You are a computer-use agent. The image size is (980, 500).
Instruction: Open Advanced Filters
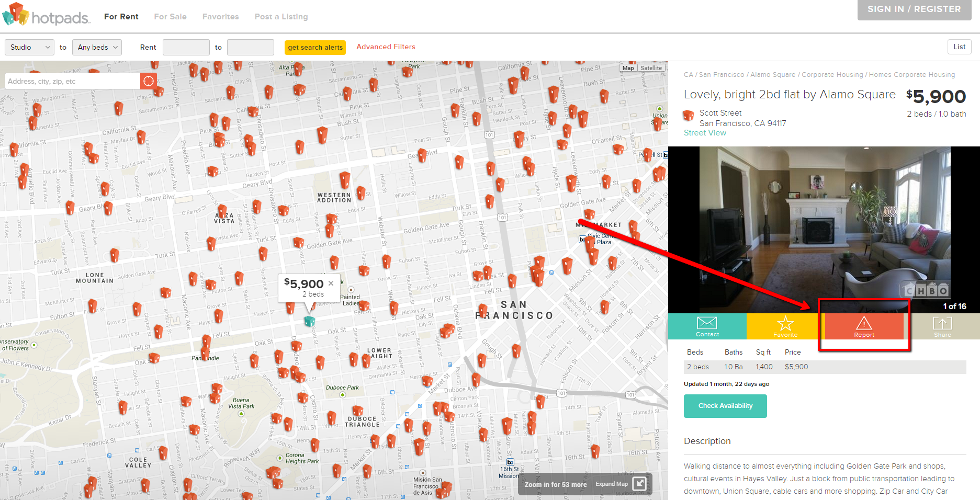click(x=386, y=47)
